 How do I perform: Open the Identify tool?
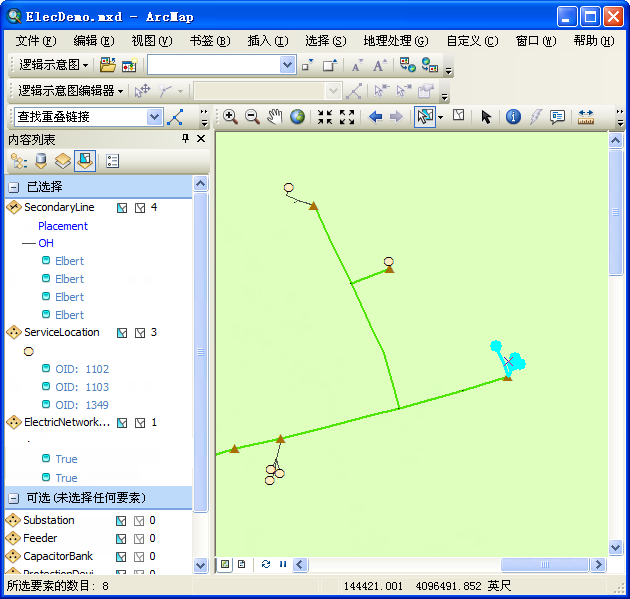pos(513,117)
